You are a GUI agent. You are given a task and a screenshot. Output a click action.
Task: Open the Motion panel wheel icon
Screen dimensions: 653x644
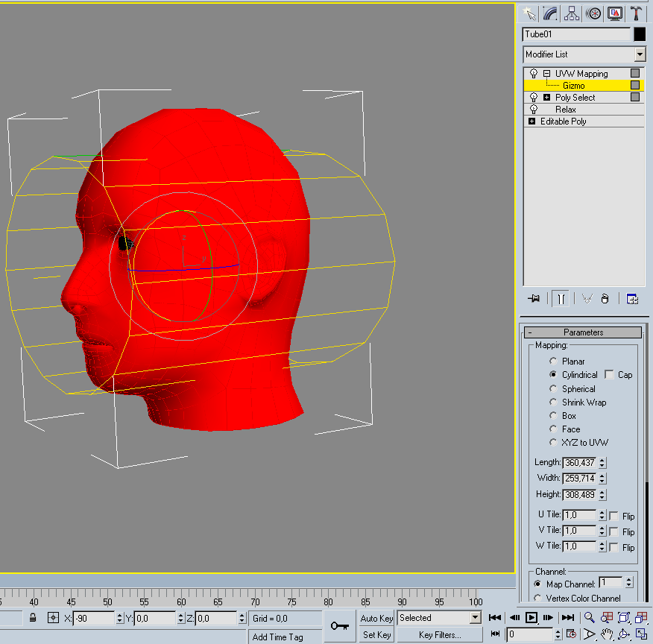coord(593,13)
